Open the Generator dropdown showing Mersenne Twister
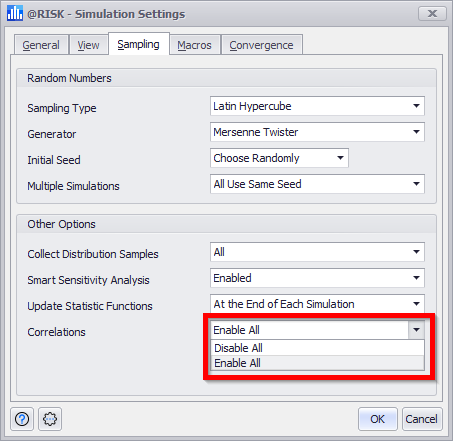Image resolution: width=453 pixels, height=441 pixels. click(x=317, y=132)
